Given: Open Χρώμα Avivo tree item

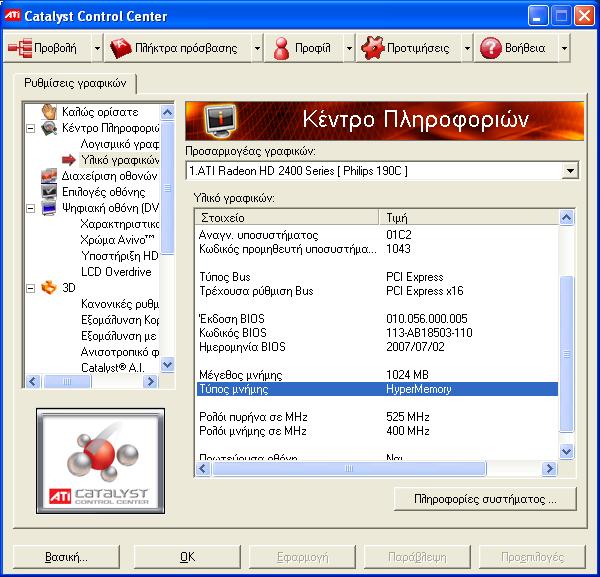Looking at the screenshot, I should coord(117,240).
